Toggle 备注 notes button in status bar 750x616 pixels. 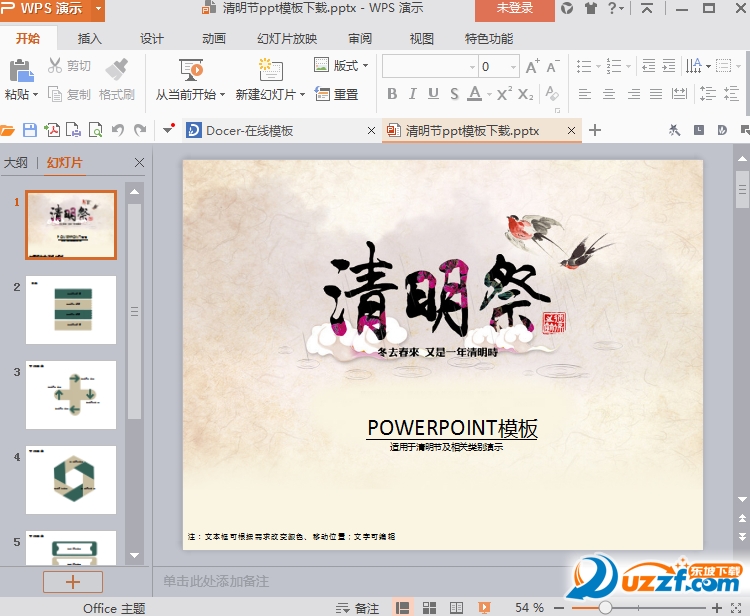pos(357,608)
